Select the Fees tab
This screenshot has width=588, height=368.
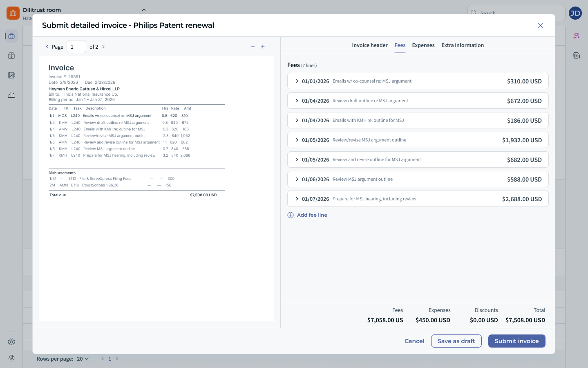(400, 45)
